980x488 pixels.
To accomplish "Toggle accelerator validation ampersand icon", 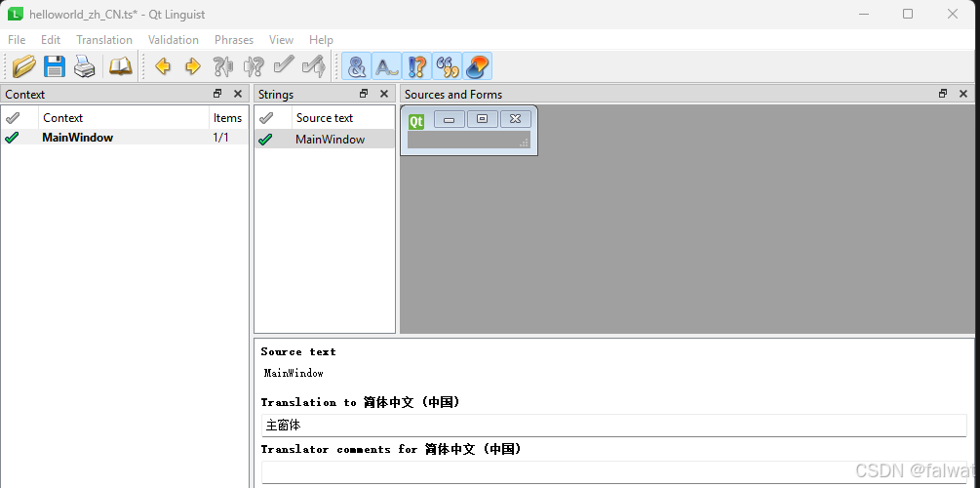I will [x=356, y=65].
